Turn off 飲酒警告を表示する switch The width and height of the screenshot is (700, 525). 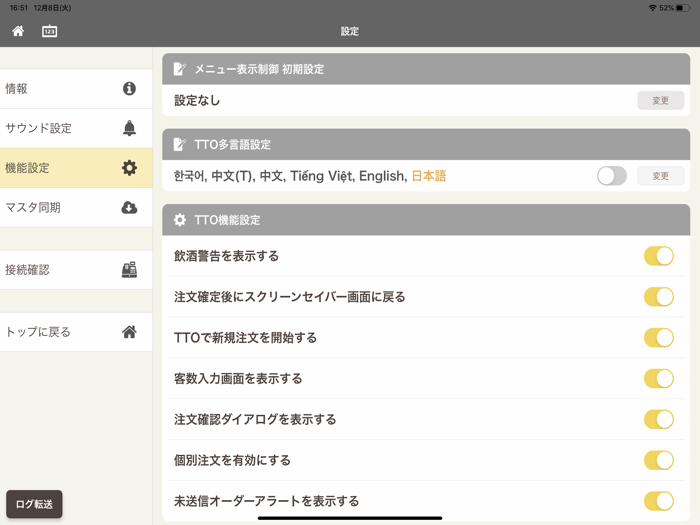click(x=658, y=257)
